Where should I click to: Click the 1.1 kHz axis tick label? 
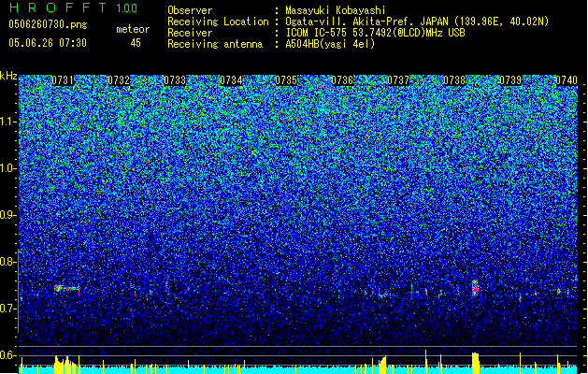8,122
